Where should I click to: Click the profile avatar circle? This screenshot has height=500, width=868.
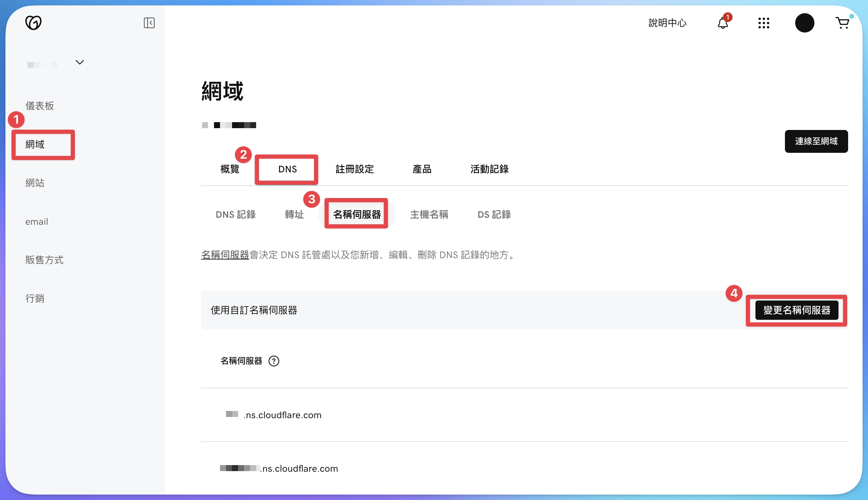coord(804,23)
